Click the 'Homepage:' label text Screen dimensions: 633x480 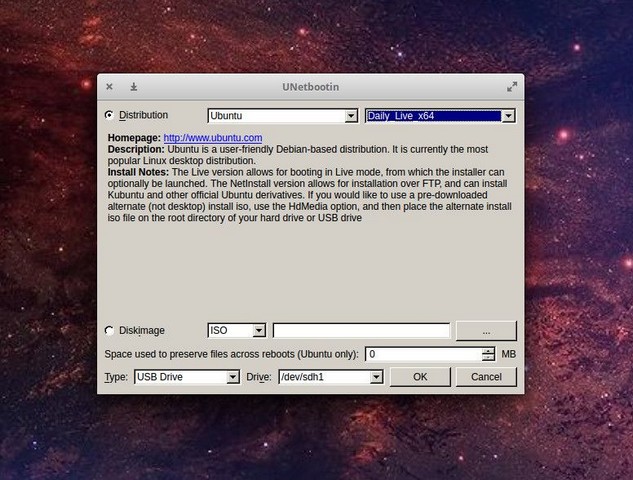coord(134,138)
